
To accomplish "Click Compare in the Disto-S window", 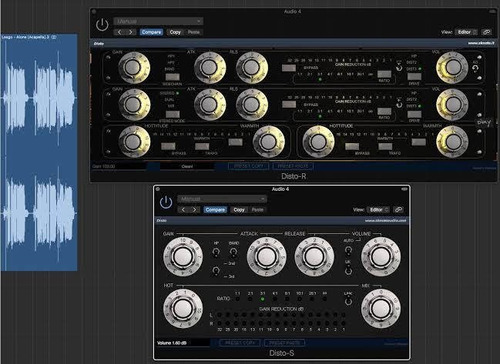I will (x=215, y=210).
